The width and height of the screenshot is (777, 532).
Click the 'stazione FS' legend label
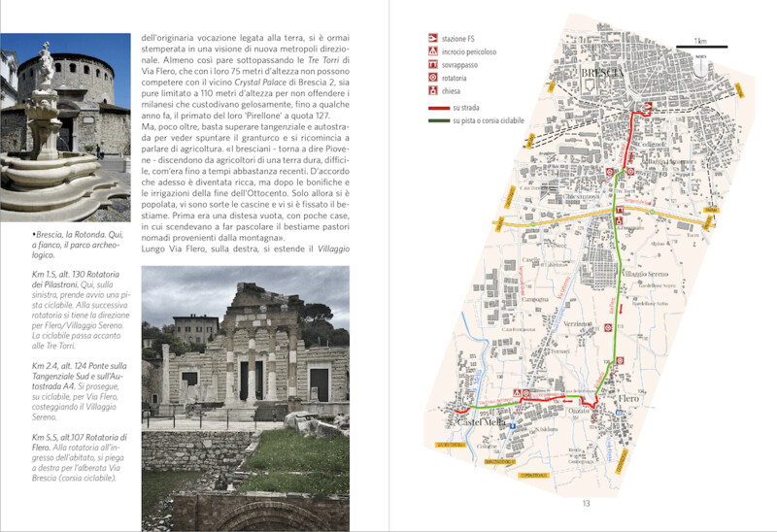tap(457, 39)
